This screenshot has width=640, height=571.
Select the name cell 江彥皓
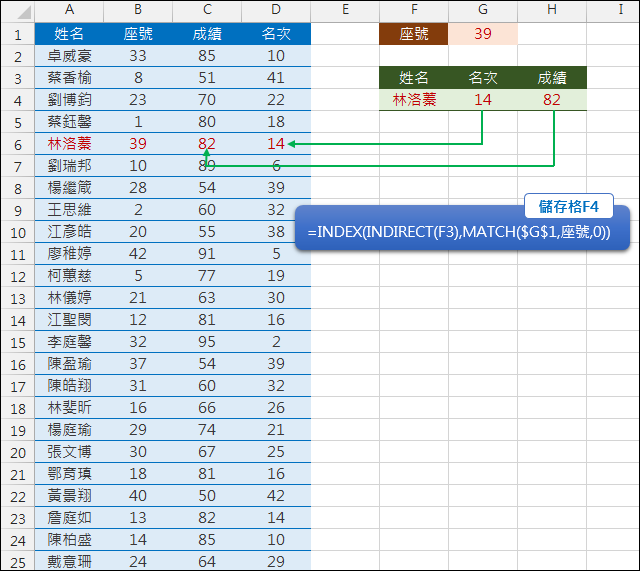[x=69, y=232]
